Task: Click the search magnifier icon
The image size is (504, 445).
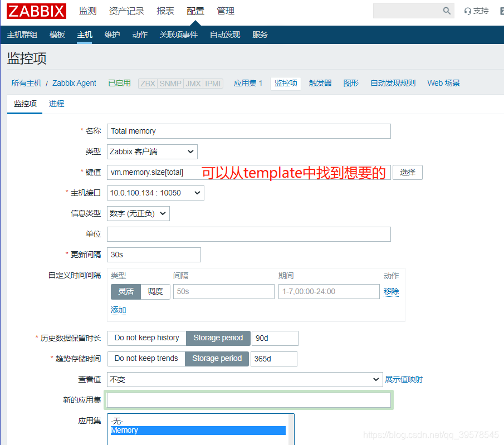Action: click(x=447, y=11)
